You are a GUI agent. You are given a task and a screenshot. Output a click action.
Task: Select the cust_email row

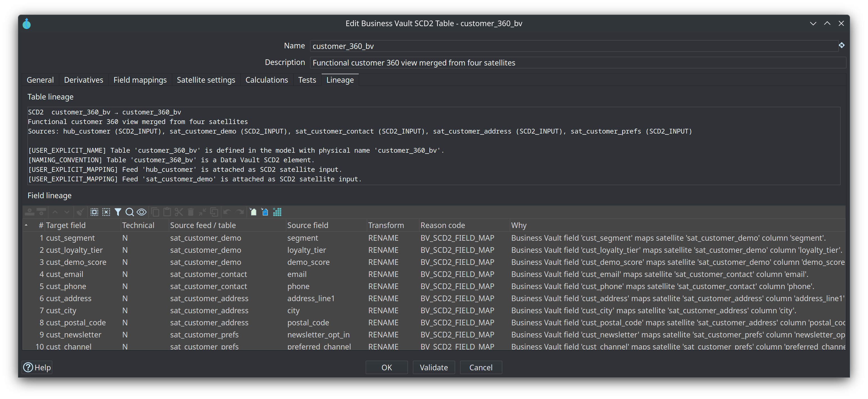coord(434,274)
